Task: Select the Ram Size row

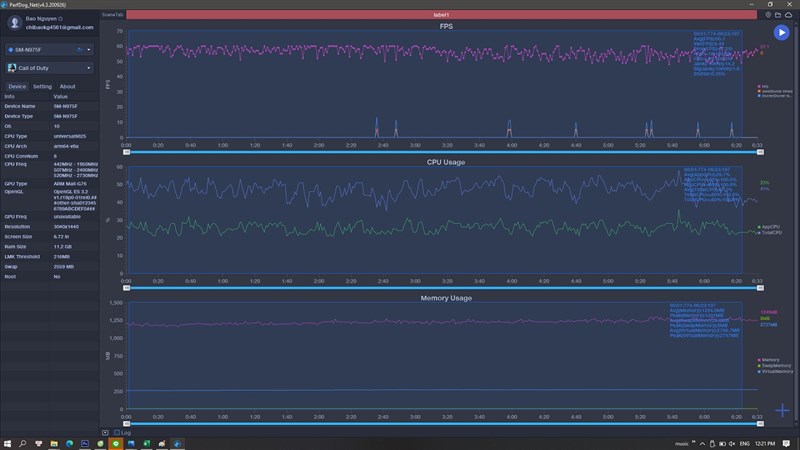Action: point(49,246)
